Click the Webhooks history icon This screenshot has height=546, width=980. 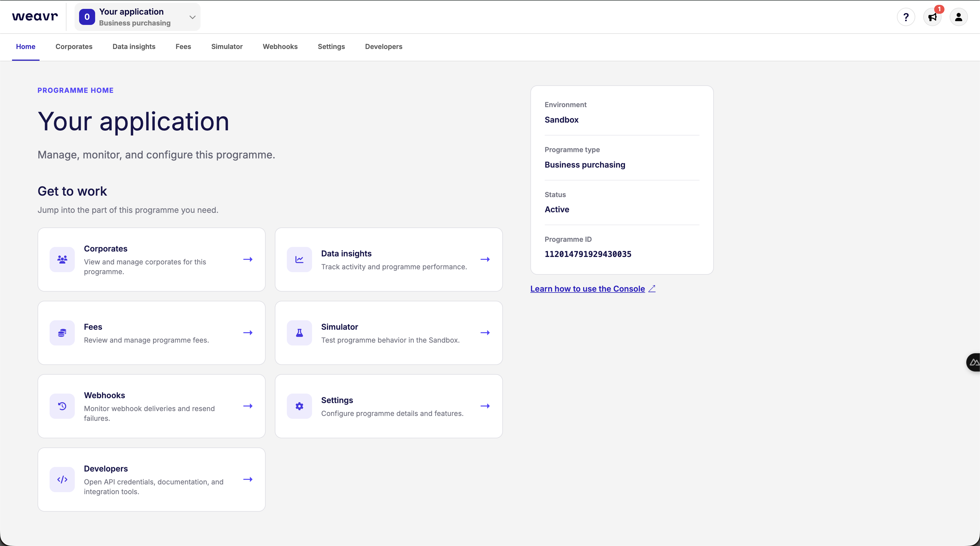pyautogui.click(x=62, y=406)
